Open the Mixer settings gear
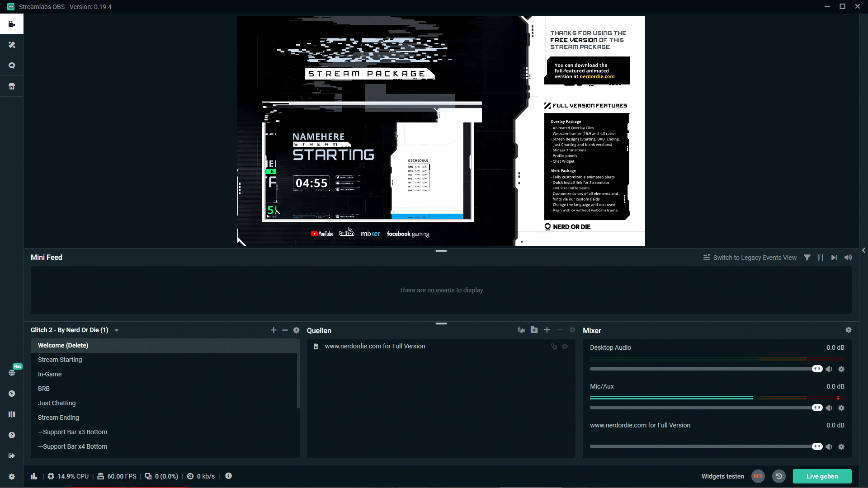Viewport: 868px width, 488px height. point(849,330)
